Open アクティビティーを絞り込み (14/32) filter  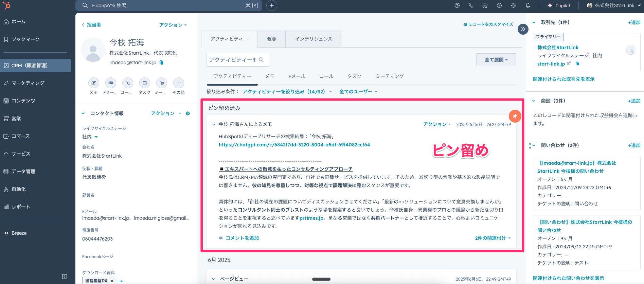pos(287,92)
